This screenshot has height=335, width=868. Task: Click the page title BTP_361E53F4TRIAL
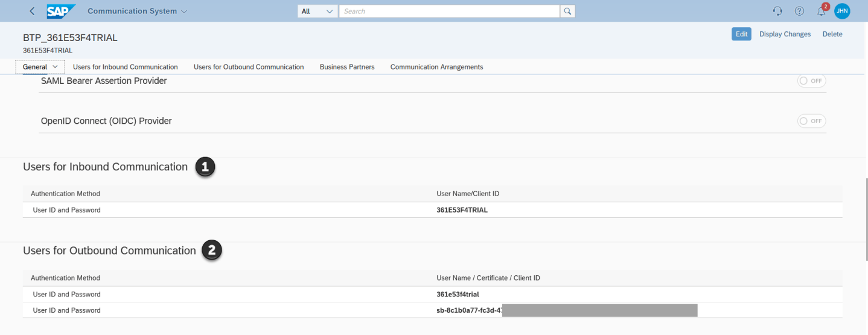coord(70,37)
